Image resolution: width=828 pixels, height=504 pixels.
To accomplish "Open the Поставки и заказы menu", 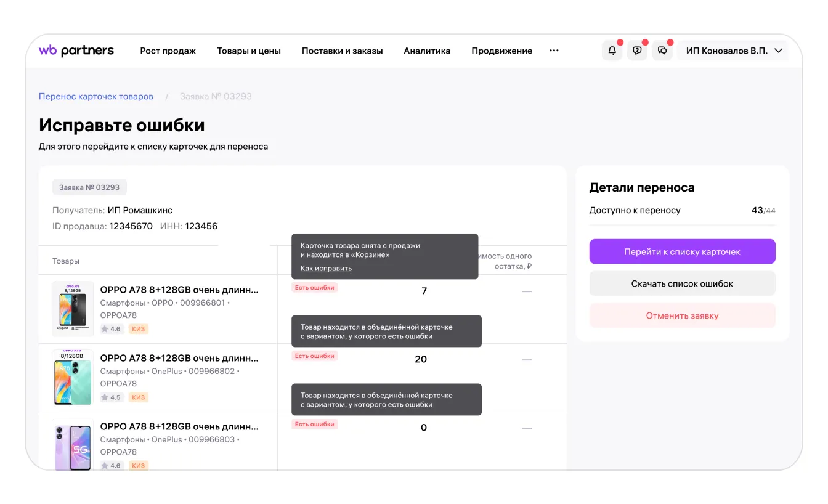I will click(x=343, y=51).
